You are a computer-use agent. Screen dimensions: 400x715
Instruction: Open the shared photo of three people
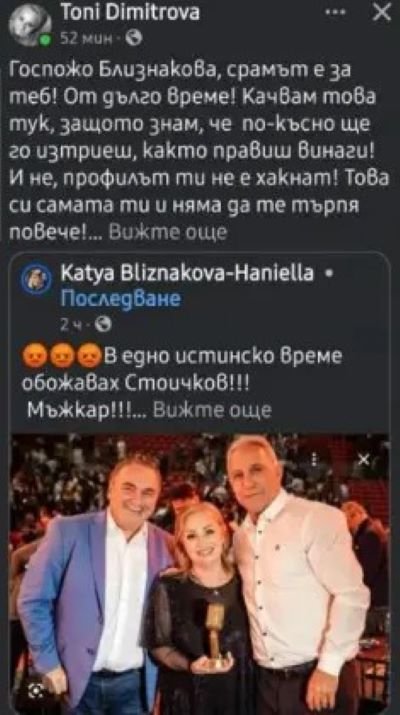point(200,574)
